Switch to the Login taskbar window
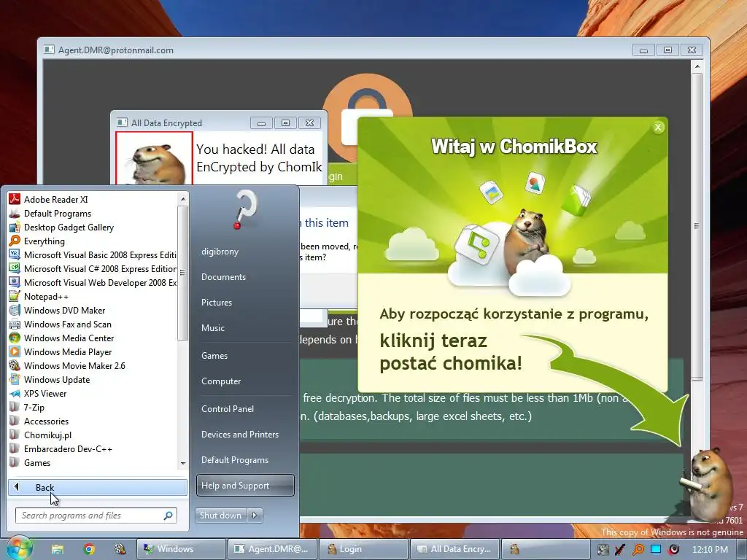 [363, 549]
